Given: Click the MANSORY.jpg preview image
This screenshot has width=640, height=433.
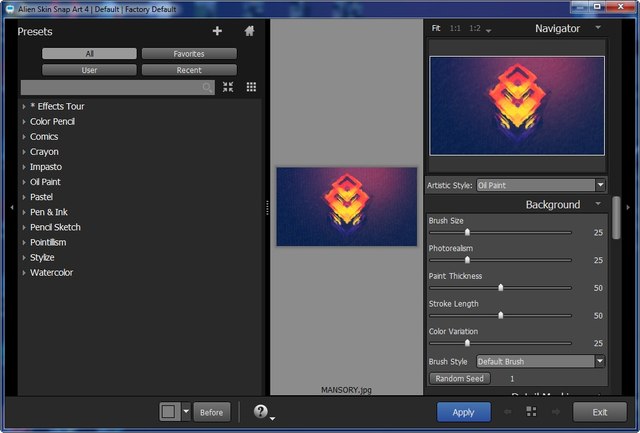Looking at the screenshot, I should [346, 206].
